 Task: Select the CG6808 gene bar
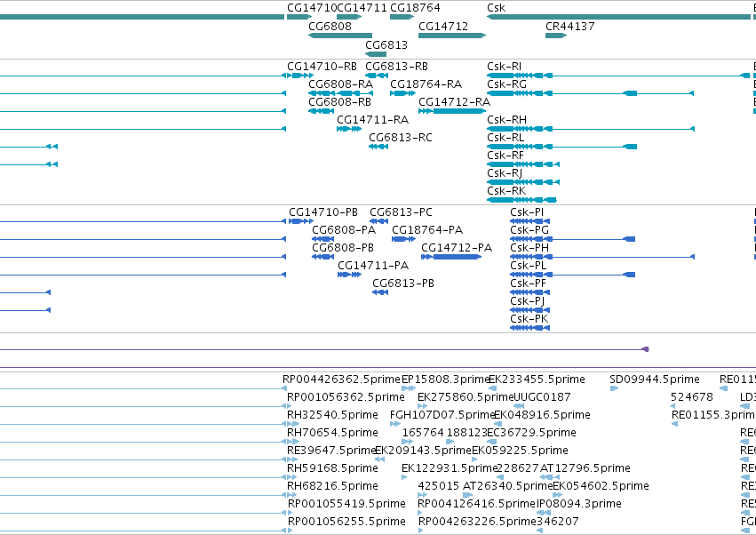point(340,36)
